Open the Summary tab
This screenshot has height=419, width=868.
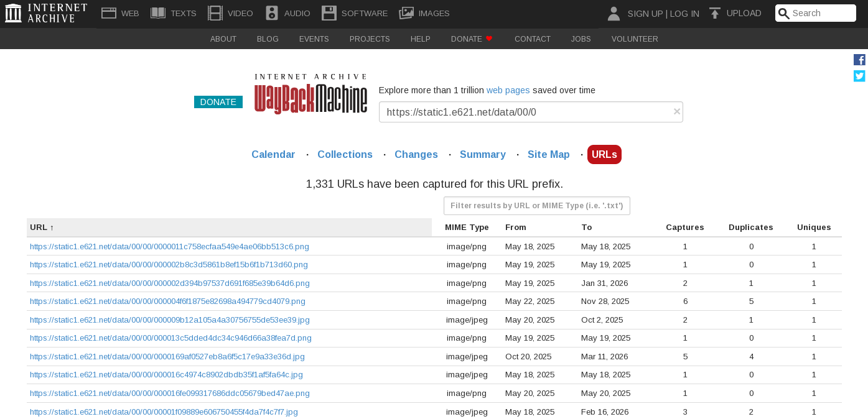[x=483, y=154]
